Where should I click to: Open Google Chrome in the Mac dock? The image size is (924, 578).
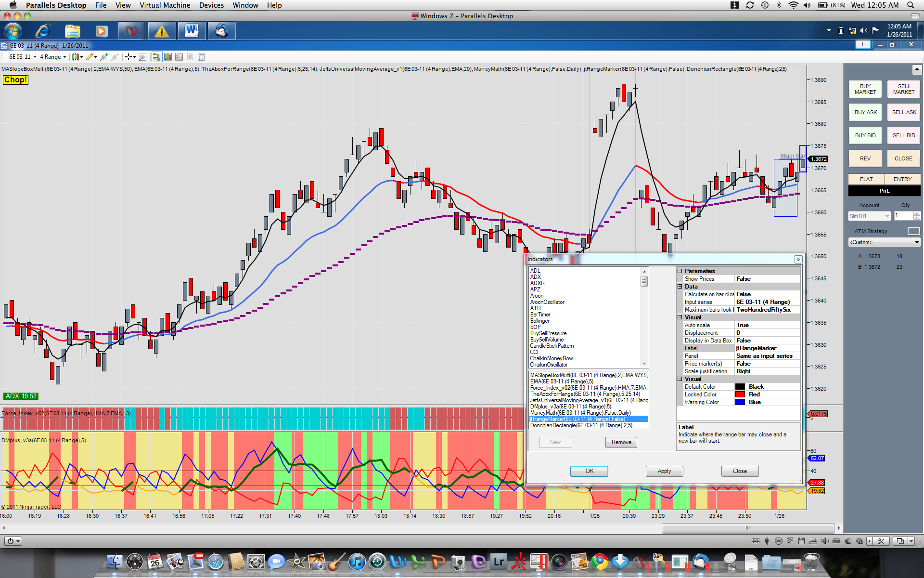tap(600, 562)
